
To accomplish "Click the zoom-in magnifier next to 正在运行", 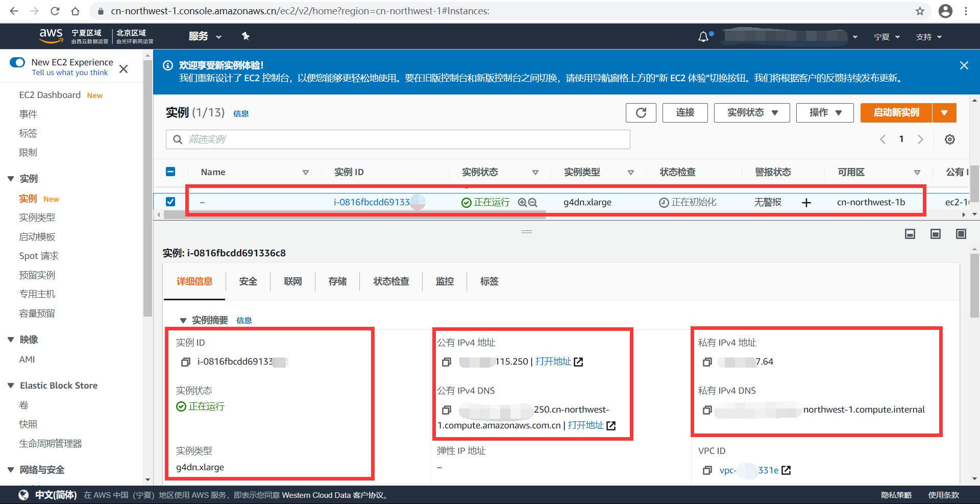I will coord(522,202).
